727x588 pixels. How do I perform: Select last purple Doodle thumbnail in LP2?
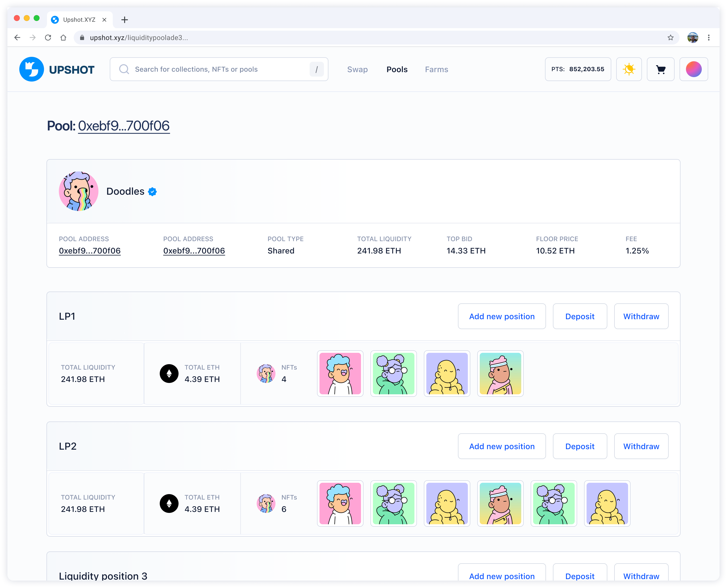(x=607, y=504)
